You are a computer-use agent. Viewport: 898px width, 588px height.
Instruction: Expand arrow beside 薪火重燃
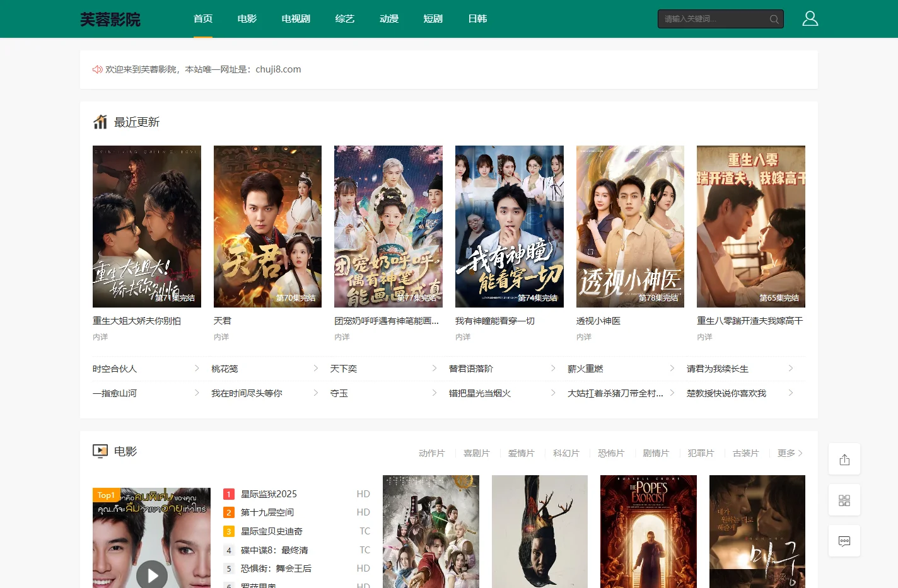click(x=672, y=368)
